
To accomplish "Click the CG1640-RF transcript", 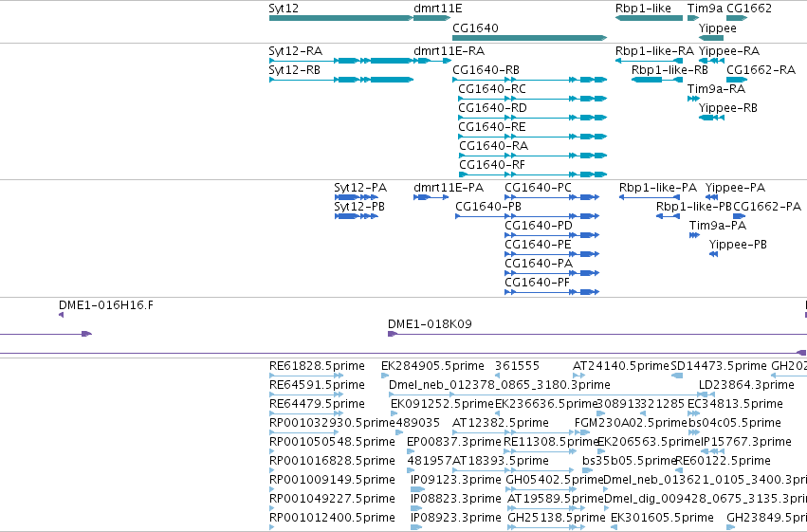I will click(533, 174).
